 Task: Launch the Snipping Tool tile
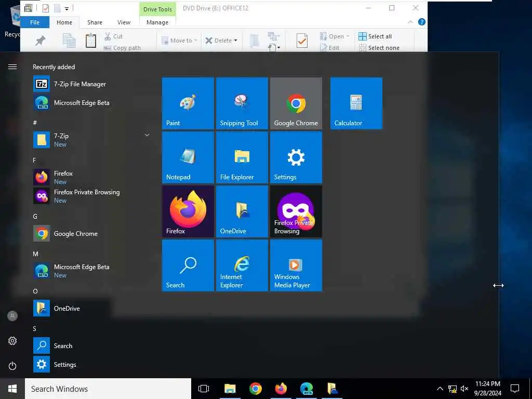(242, 103)
